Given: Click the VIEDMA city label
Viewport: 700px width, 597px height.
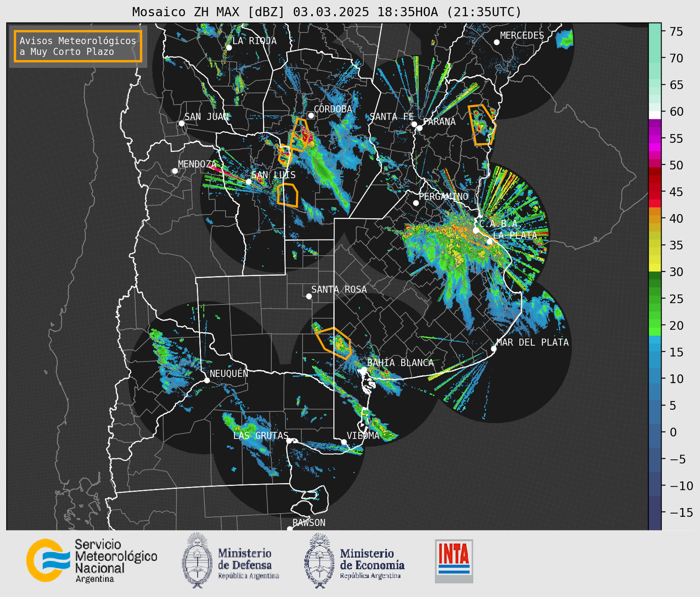Looking at the screenshot, I should pos(363,436).
